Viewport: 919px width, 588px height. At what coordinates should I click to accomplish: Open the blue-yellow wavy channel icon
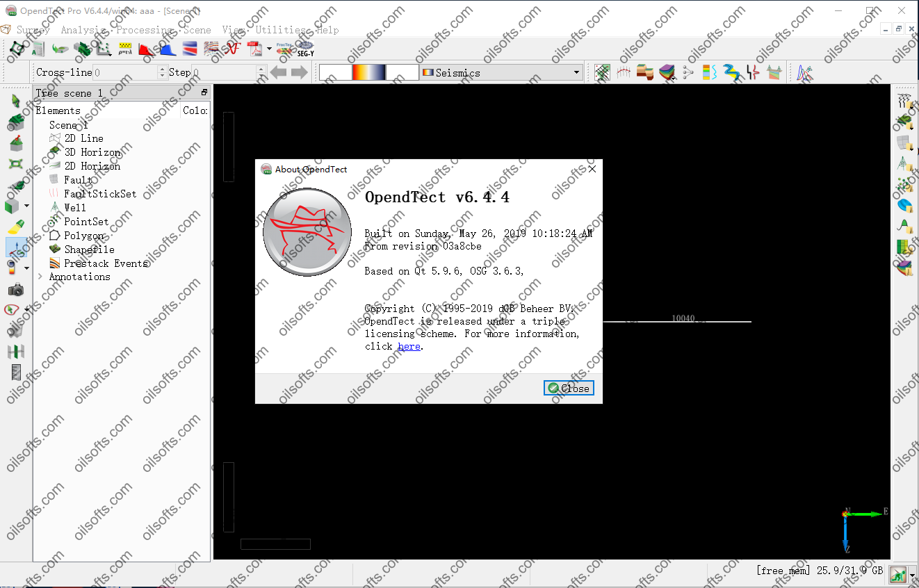731,72
